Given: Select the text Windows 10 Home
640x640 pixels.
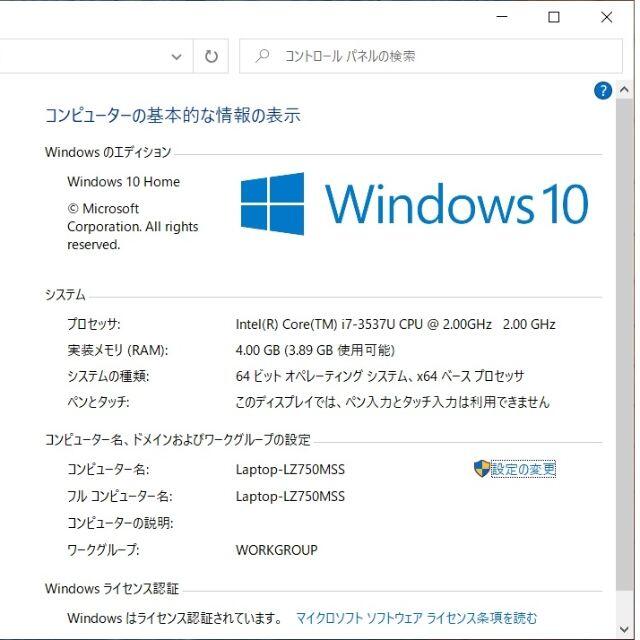Looking at the screenshot, I should click(x=123, y=182).
